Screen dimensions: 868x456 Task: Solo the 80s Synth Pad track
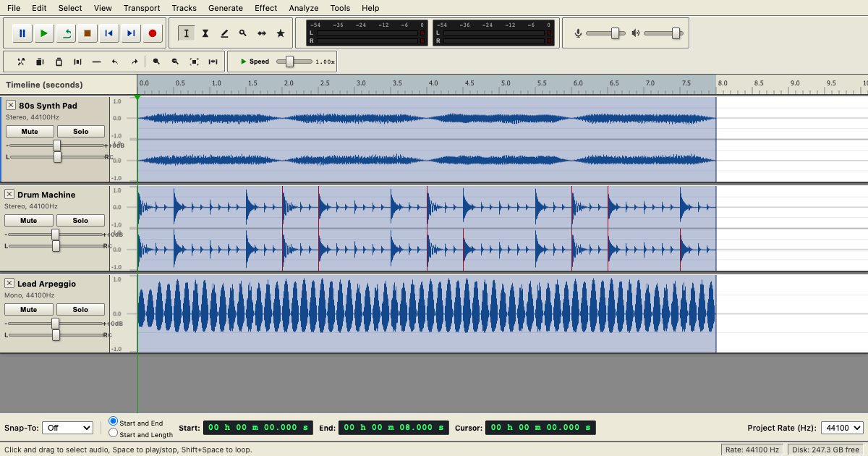click(81, 132)
